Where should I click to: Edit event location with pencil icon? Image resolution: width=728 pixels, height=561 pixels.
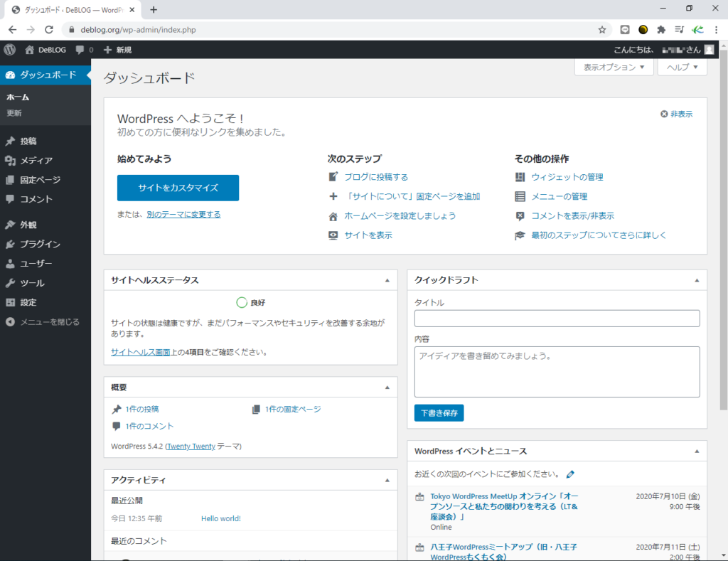(570, 474)
